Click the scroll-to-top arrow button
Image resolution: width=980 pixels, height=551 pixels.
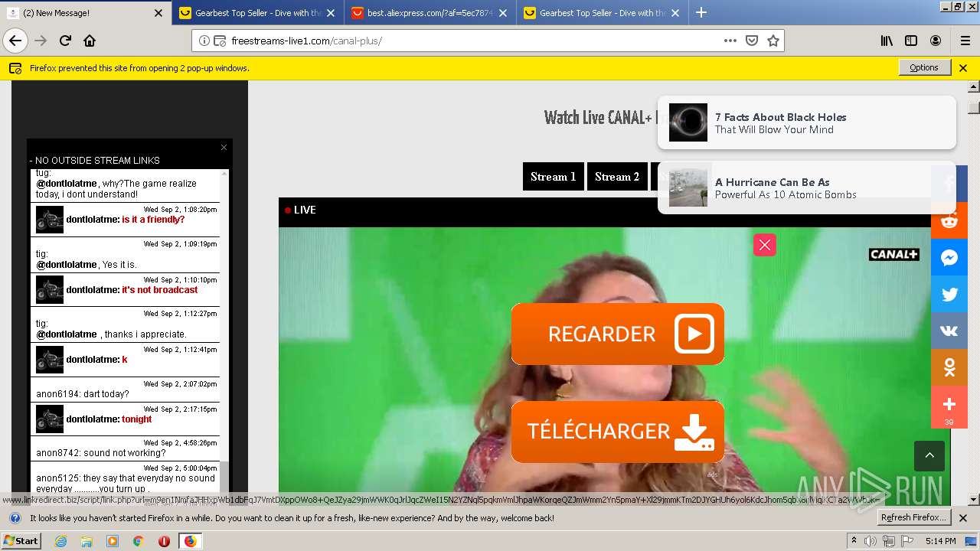pyautogui.click(x=929, y=456)
